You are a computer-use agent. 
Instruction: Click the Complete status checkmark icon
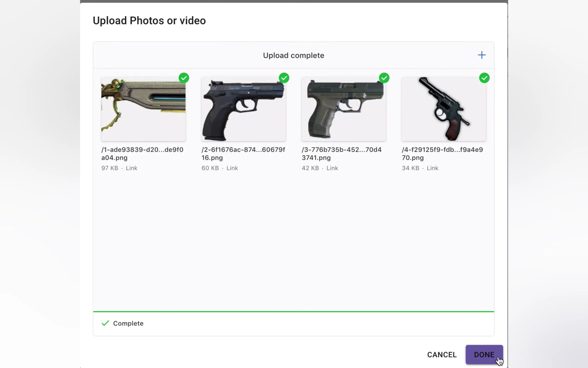coord(105,323)
